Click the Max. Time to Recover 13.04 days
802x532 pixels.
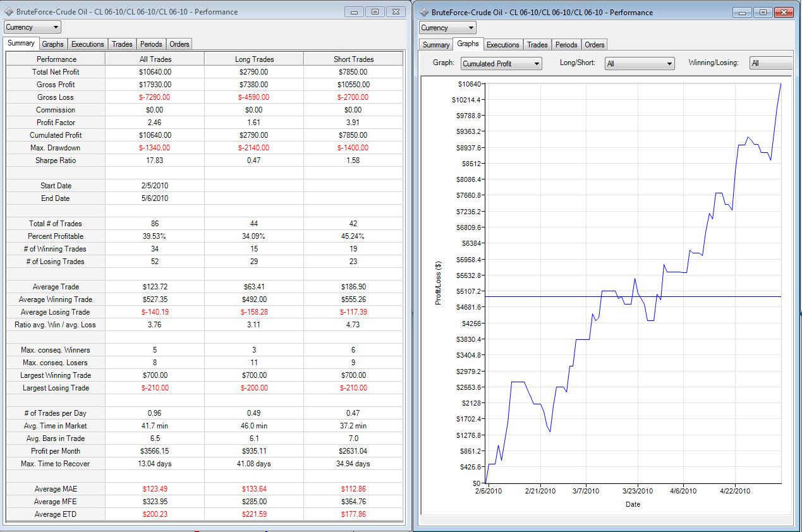click(155, 464)
